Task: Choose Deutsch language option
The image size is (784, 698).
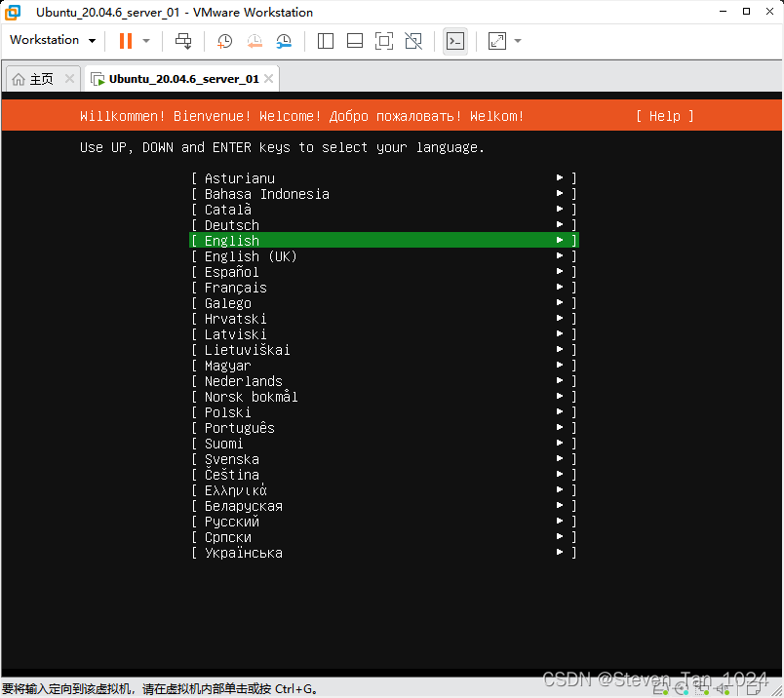Action: coord(384,224)
